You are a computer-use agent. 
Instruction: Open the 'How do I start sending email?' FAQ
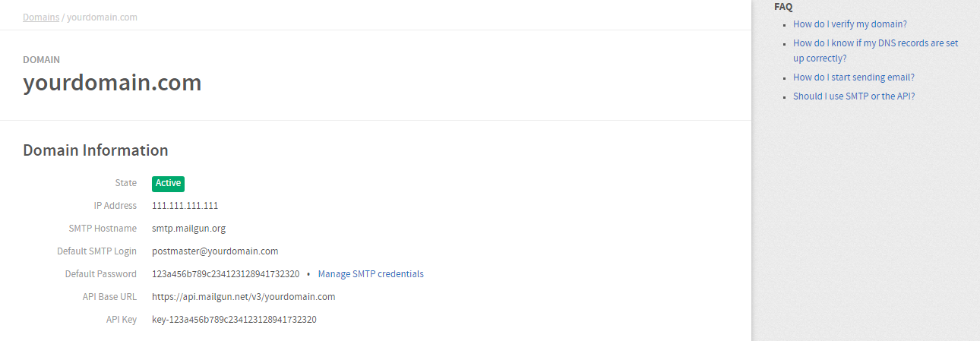tap(854, 77)
